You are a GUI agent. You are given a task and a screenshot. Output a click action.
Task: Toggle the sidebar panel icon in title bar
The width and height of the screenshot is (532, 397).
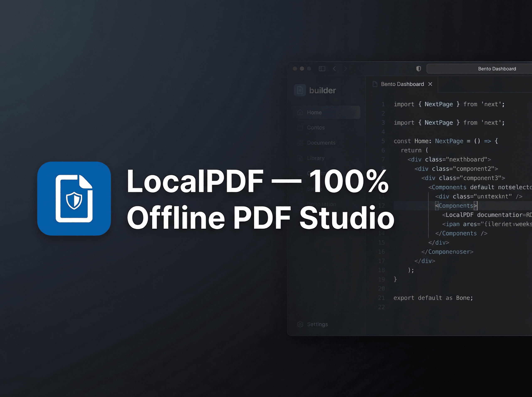[322, 69]
